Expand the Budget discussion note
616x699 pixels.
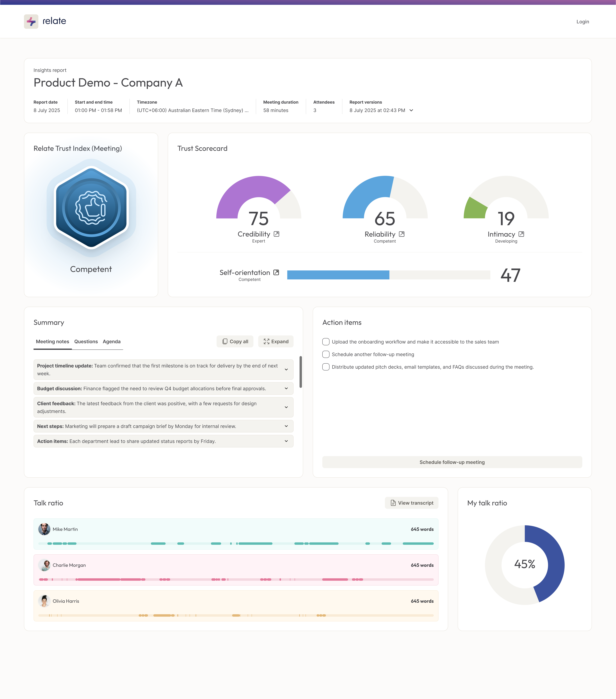(x=286, y=388)
